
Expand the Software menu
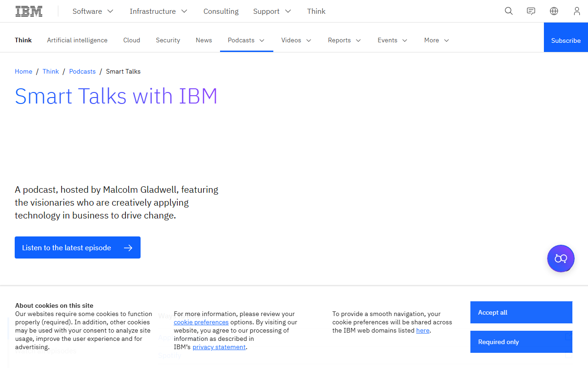pyautogui.click(x=93, y=11)
